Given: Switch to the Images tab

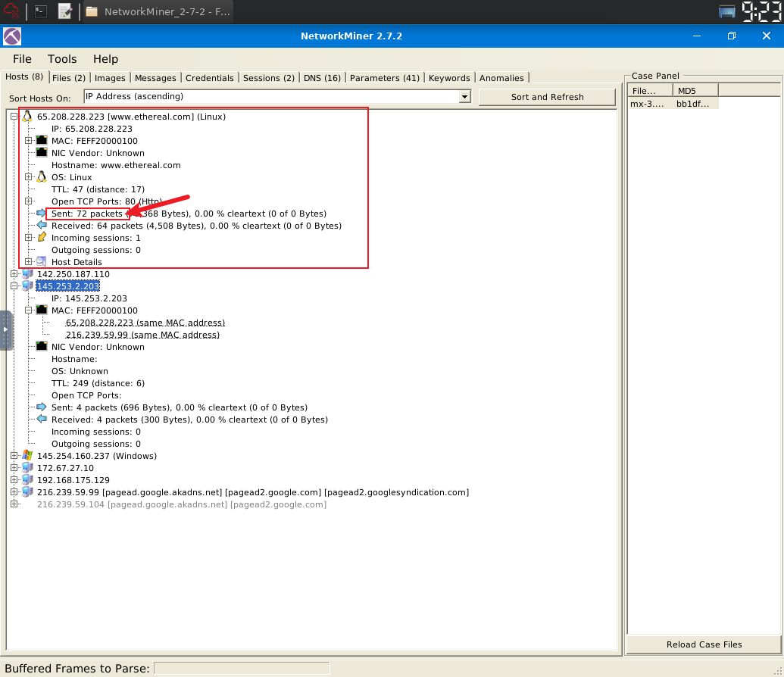Looking at the screenshot, I should [x=110, y=78].
